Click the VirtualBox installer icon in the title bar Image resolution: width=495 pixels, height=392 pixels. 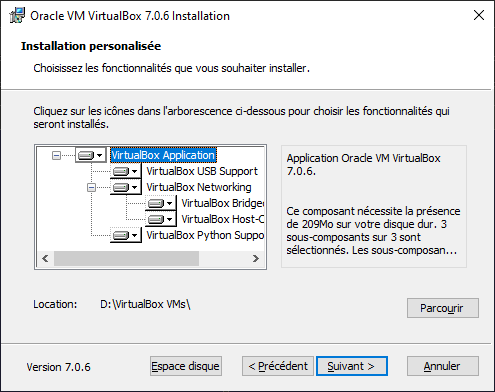17,16
